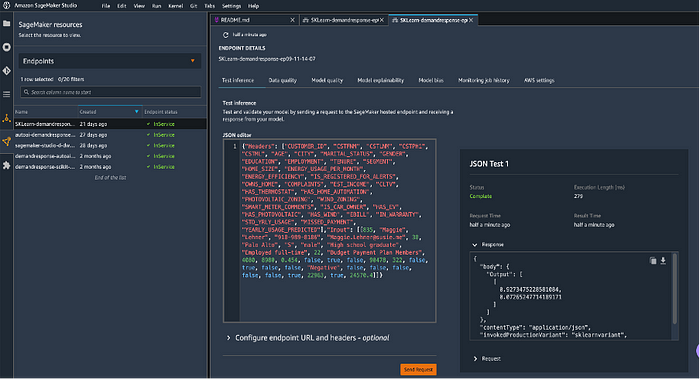Screen dimensions: 700x379
Task: Open the commands list sidebar icon
Action: (6, 94)
